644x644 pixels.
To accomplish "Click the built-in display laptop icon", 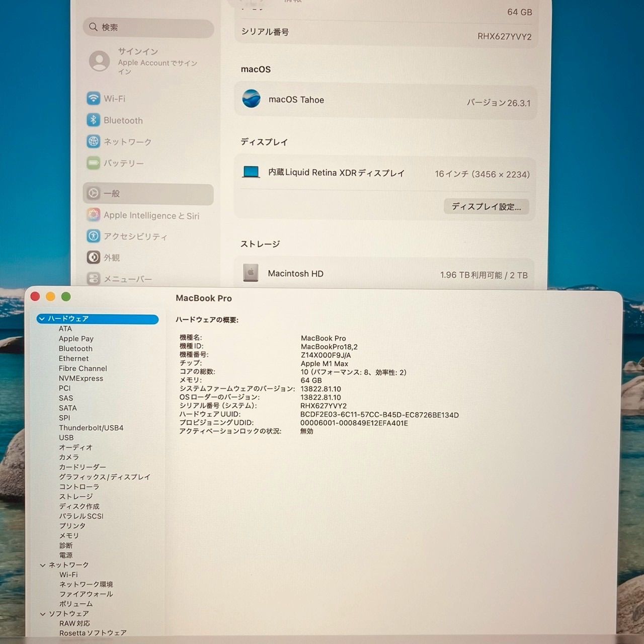I will click(x=251, y=172).
